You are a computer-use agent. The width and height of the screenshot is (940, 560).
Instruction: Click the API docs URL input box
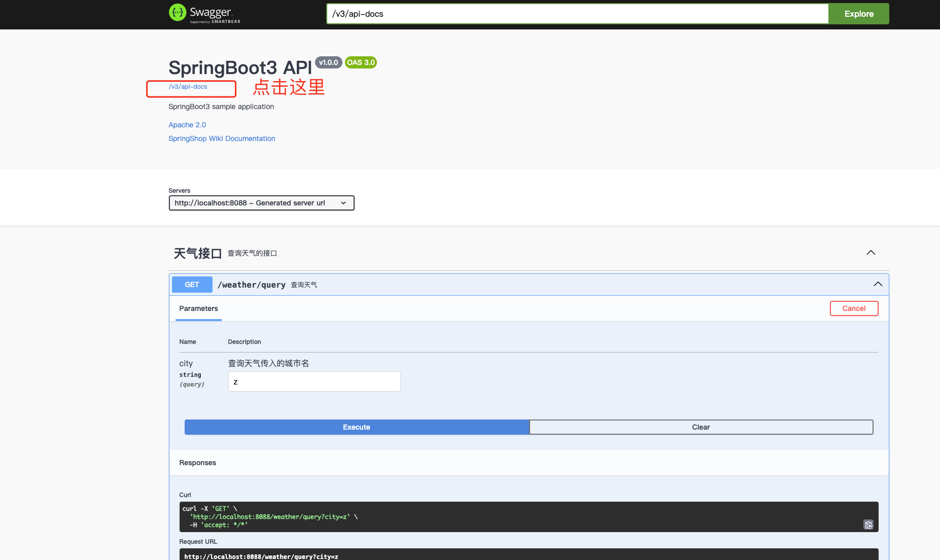577,14
